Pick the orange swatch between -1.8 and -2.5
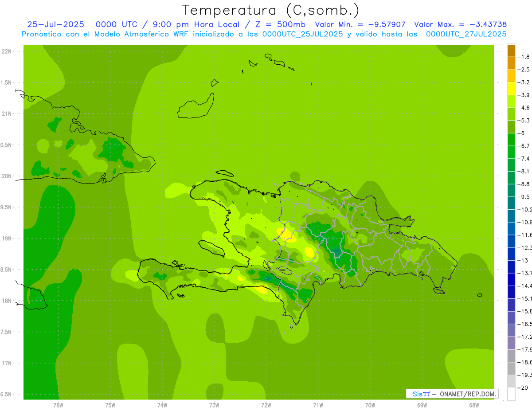This screenshot has width=532, height=411. 511,63
